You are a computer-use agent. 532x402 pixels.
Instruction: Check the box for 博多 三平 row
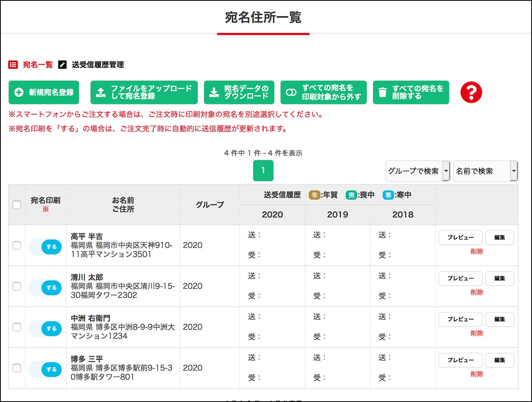(x=17, y=368)
